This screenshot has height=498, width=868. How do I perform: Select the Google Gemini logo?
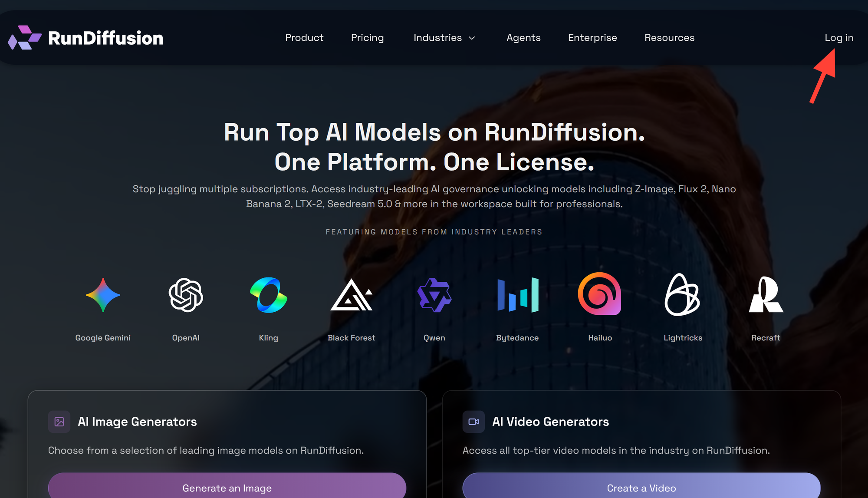(x=103, y=295)
